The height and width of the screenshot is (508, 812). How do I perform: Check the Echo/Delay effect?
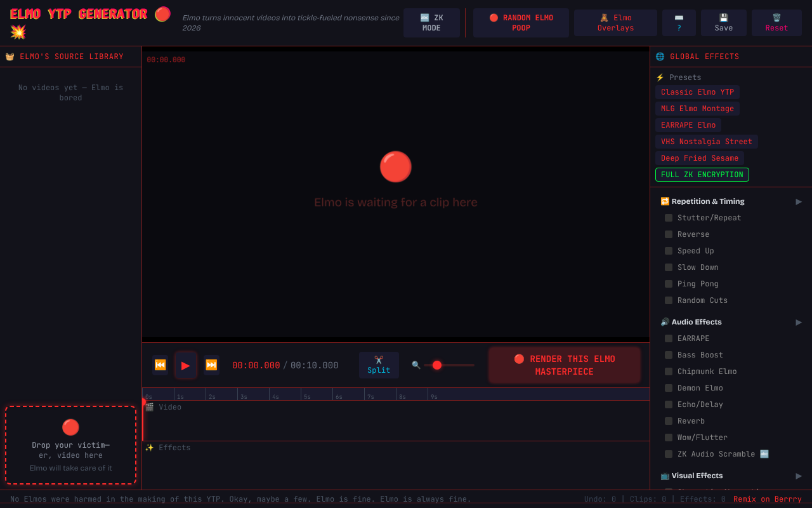[669, 404]
